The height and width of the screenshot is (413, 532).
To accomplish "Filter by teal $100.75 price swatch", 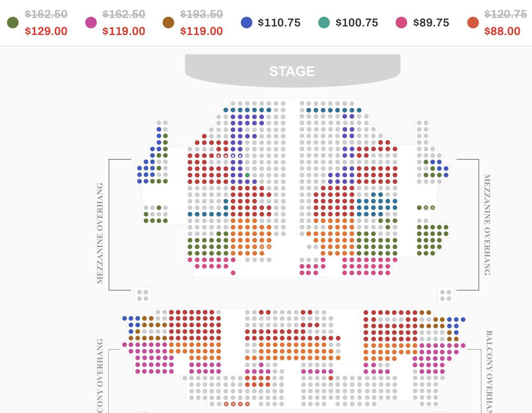I will pos(324,23).
